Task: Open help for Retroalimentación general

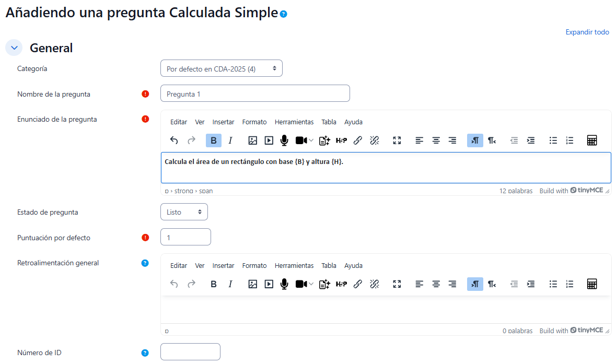Action: [145, 263]
